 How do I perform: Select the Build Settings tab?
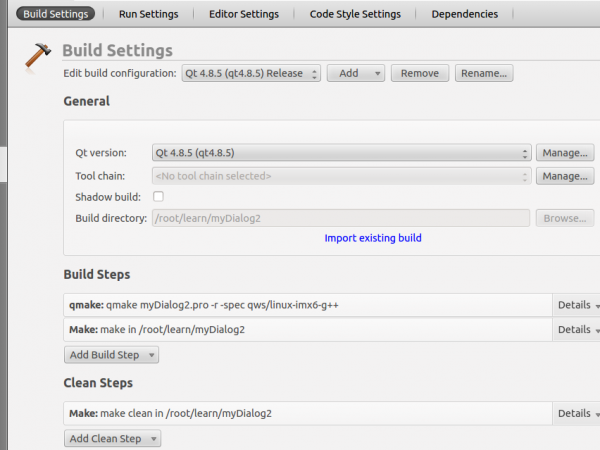tap(55, 14)
